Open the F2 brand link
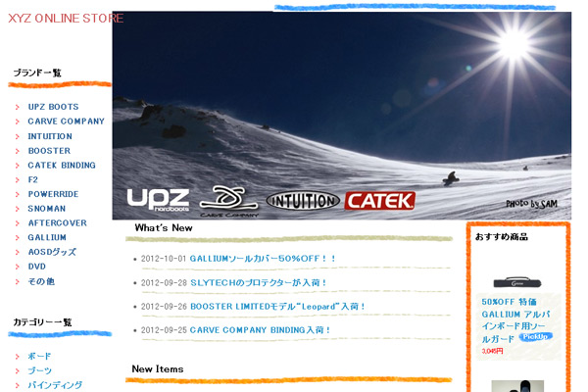 (33, 179)
